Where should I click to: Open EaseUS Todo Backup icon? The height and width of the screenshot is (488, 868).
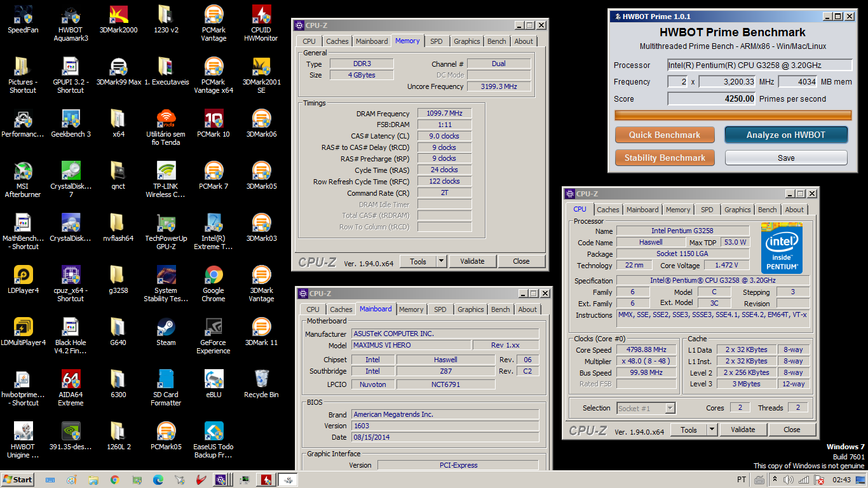[x=214, y=440]
